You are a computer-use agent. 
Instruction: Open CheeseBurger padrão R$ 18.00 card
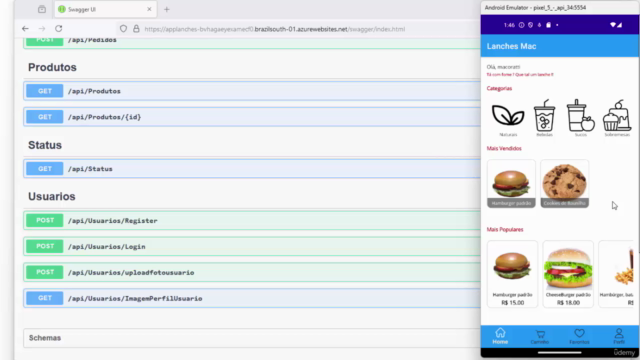[568, 274]
